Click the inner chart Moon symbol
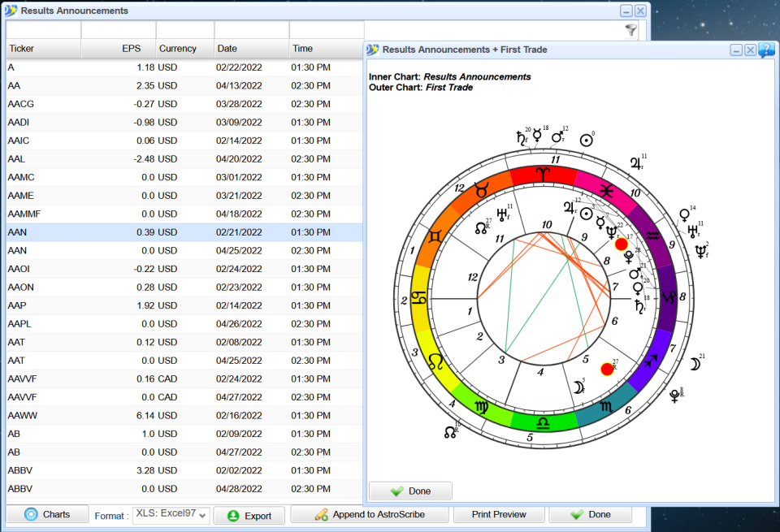780x532 pixels. (x=578, y=387)
